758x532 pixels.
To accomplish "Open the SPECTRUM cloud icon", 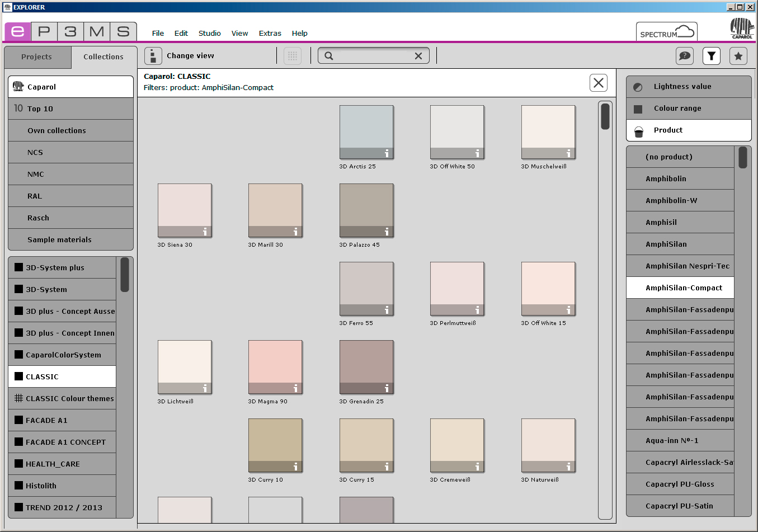I will [x=666, y=32].
